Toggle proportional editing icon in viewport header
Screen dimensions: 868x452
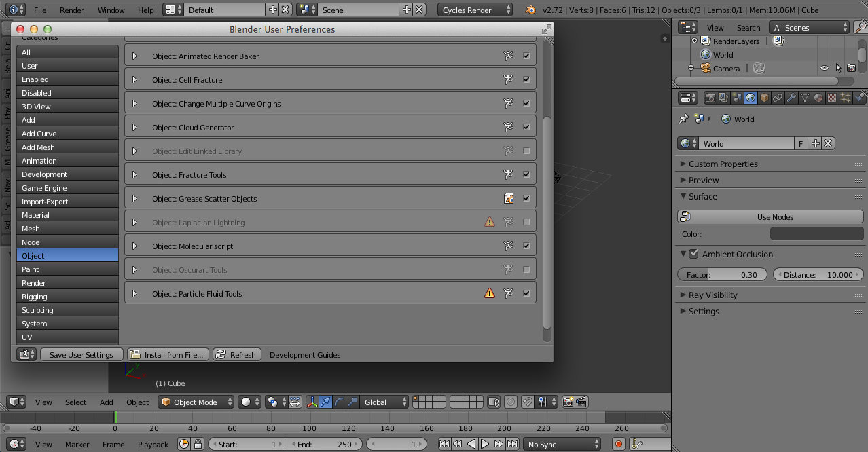tap(511, 402)
